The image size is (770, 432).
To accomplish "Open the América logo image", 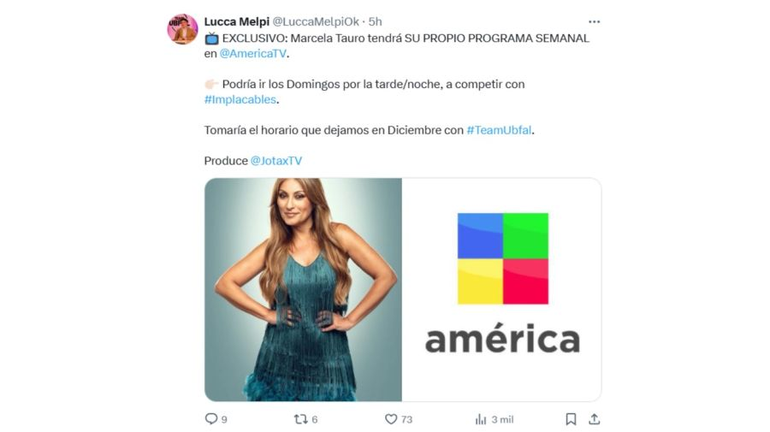I will pos(501,290).
